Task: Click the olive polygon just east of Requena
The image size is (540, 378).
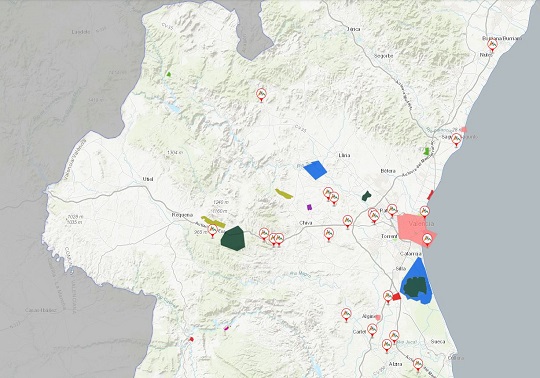Action: point(214,222)
